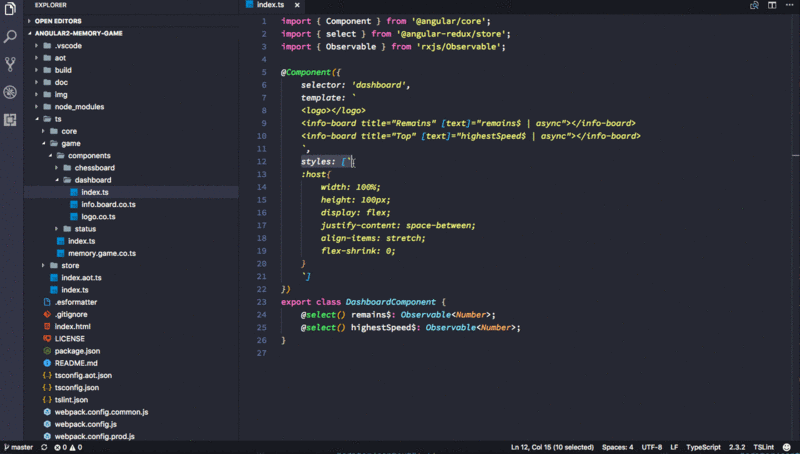Open index.aot.ts file
Viewport: 800px width, 454px height.
coord(81,278)
